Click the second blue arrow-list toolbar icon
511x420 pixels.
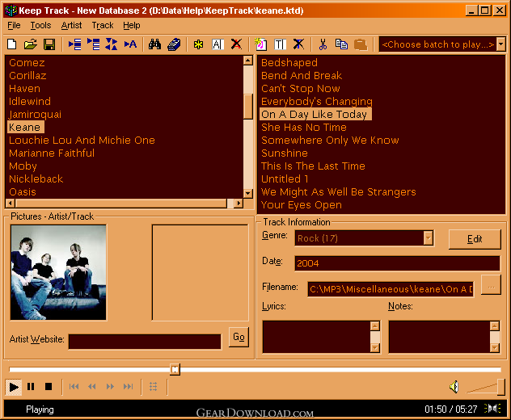pyautogui.click(x=94, y=44)
